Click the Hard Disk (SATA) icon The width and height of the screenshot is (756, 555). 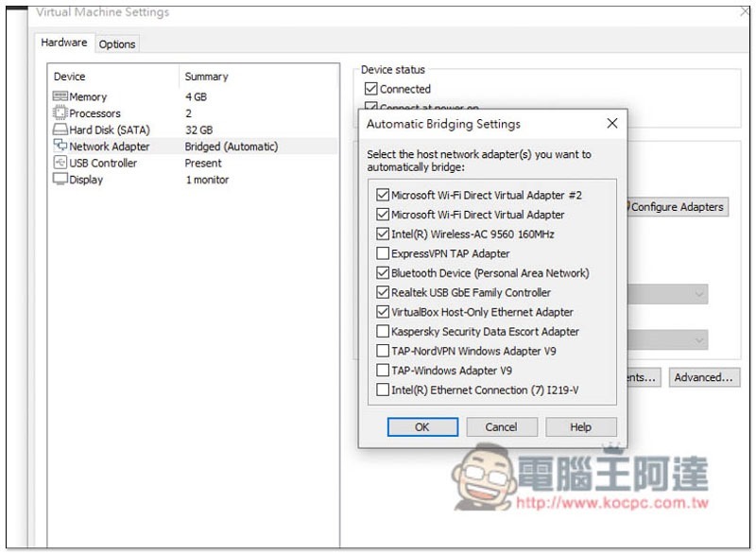pyautogui.click(x=60, y=130)
